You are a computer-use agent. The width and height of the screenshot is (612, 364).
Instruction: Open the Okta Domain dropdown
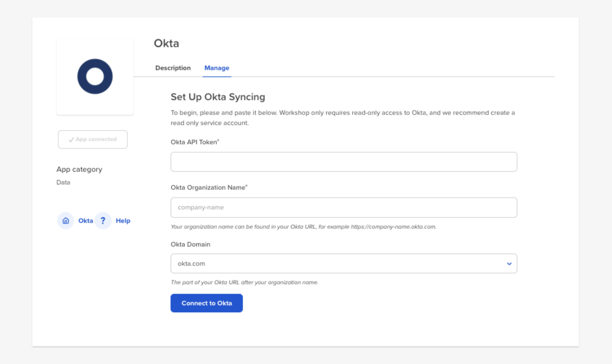(x=344, y=264)
